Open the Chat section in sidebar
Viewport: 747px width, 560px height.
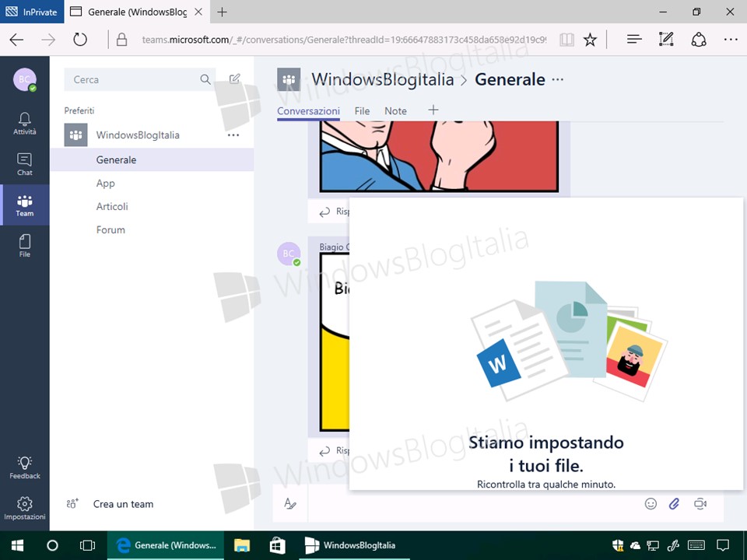click(x=24, y=164)
